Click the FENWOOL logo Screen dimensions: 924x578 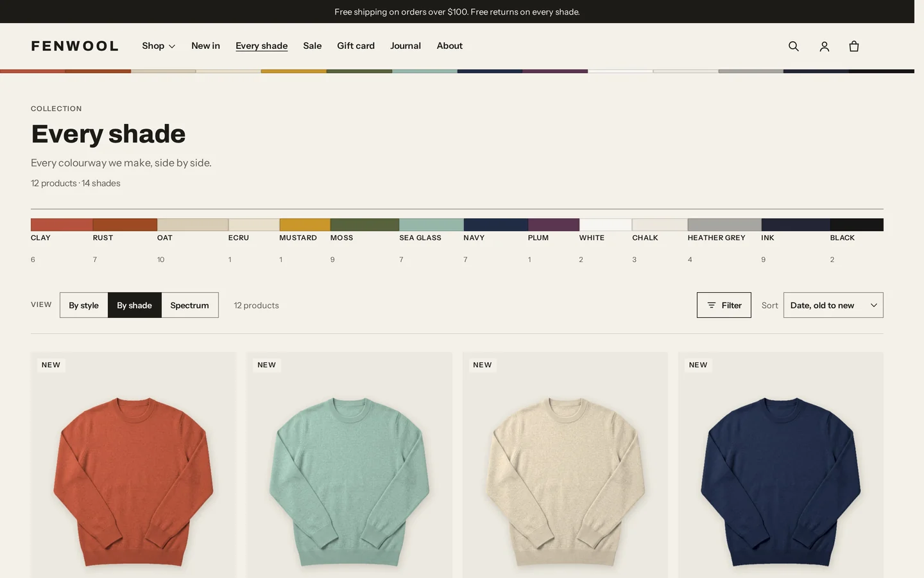tap(74, 46)
